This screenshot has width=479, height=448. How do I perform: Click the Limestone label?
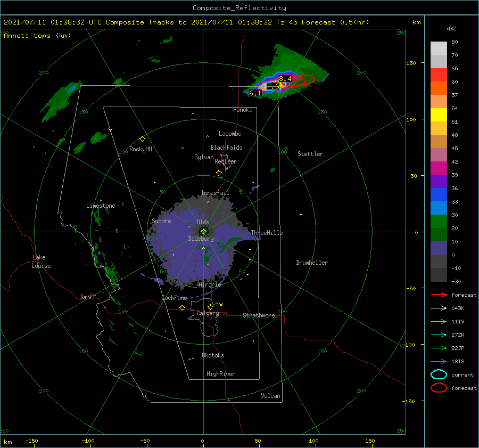tap(101, 206)
